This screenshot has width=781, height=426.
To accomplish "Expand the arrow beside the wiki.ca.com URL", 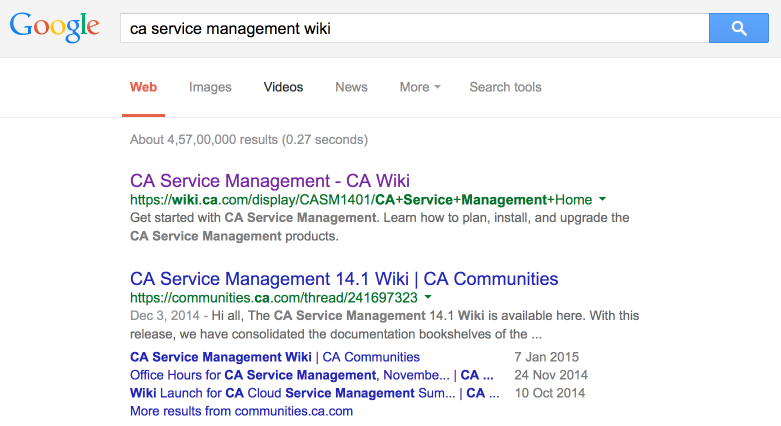I will pos(602,199).
